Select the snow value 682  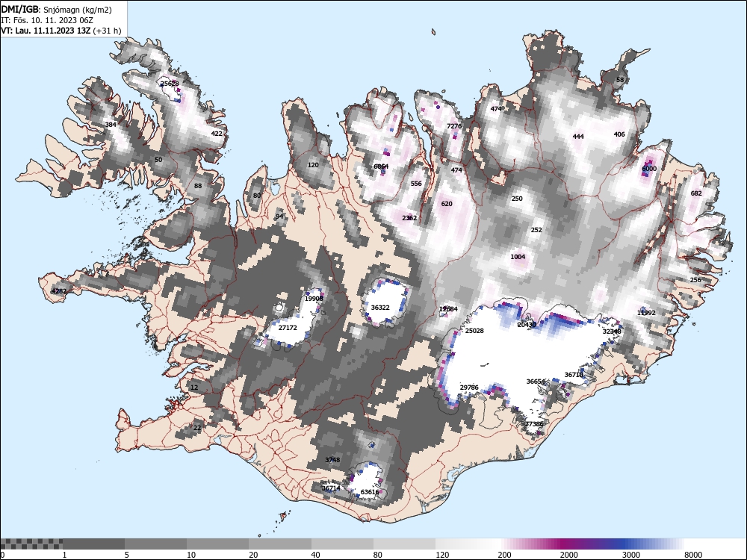coord(696,193)
